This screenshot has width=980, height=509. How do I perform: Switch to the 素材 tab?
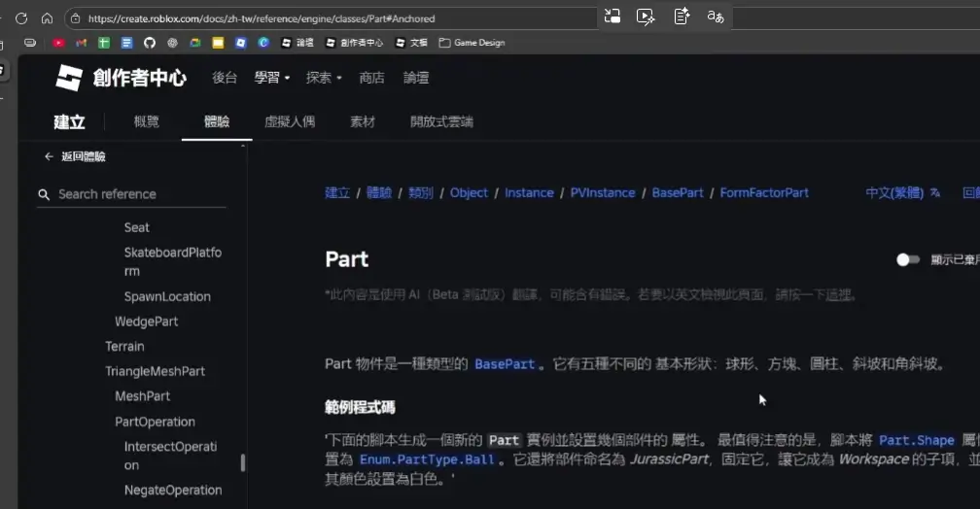[x=363, y=121]
